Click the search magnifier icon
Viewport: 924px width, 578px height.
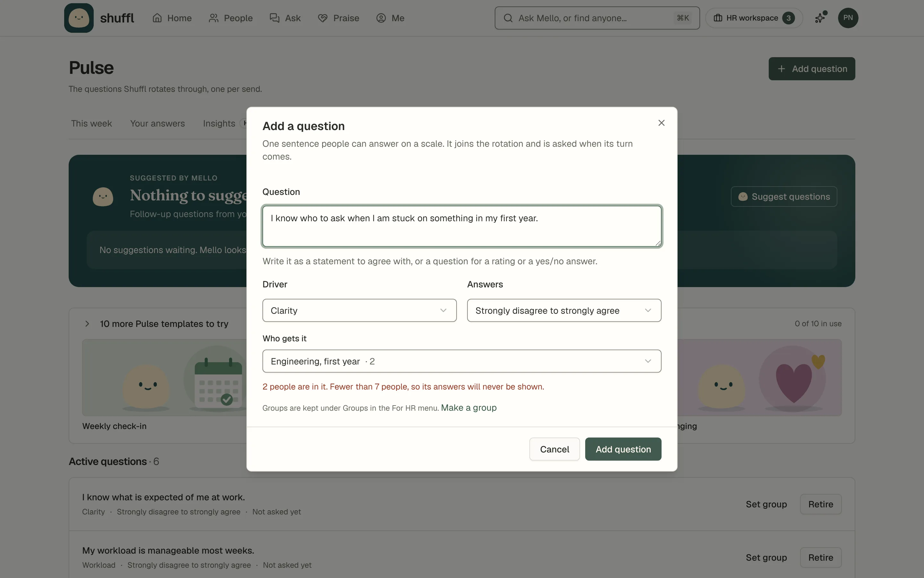point(508,18)
